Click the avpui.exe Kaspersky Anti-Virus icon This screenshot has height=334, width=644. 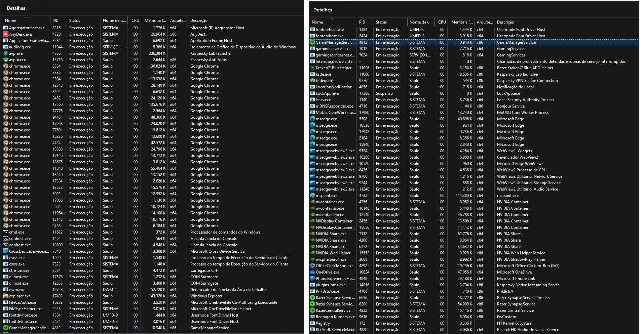coord(6,60)
